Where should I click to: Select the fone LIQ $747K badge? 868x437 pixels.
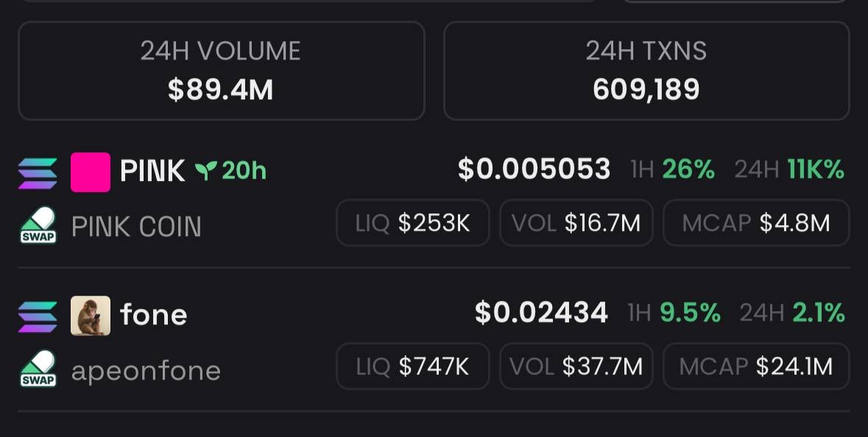(x=413, y=366)
